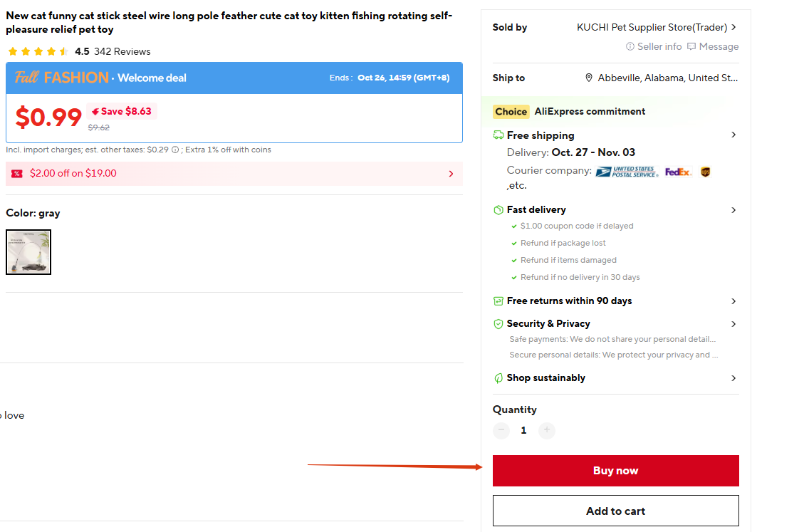This screenshot has height=532, width=804.
Task: Select the gray color thumbnail
Action: pyautogui.click(x=28, y=252)
